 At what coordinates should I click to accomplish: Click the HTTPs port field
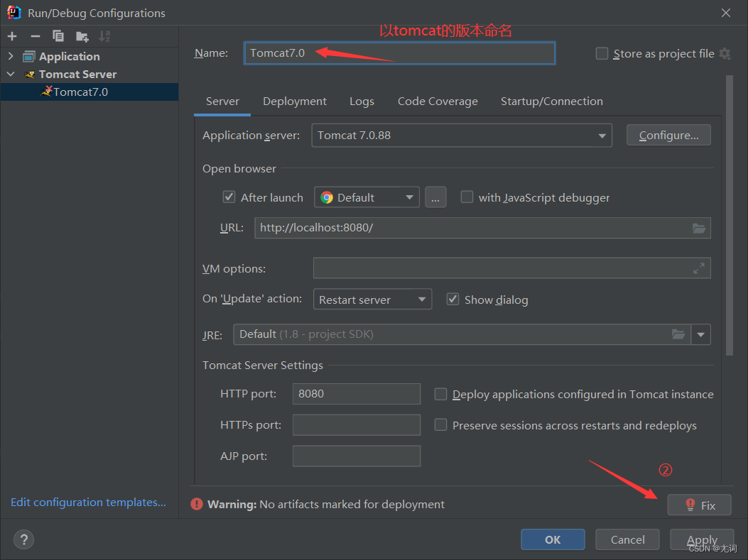coord(357,424)
